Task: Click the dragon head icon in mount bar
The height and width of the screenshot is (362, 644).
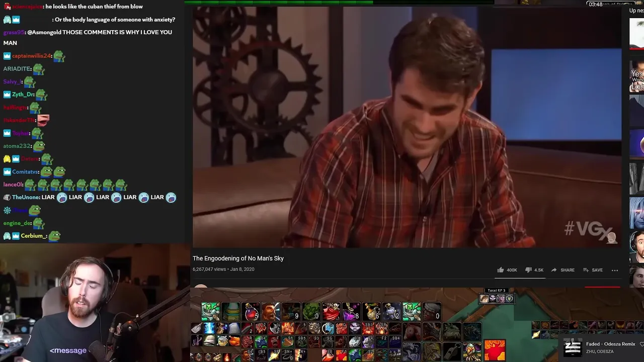Action: point(432,331)
